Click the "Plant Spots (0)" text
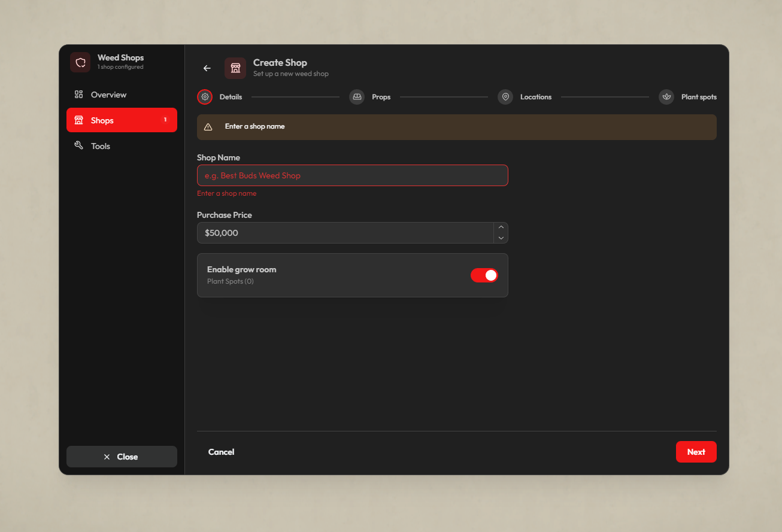The height and width of the screenshot is (532, 782). (231, 281)
